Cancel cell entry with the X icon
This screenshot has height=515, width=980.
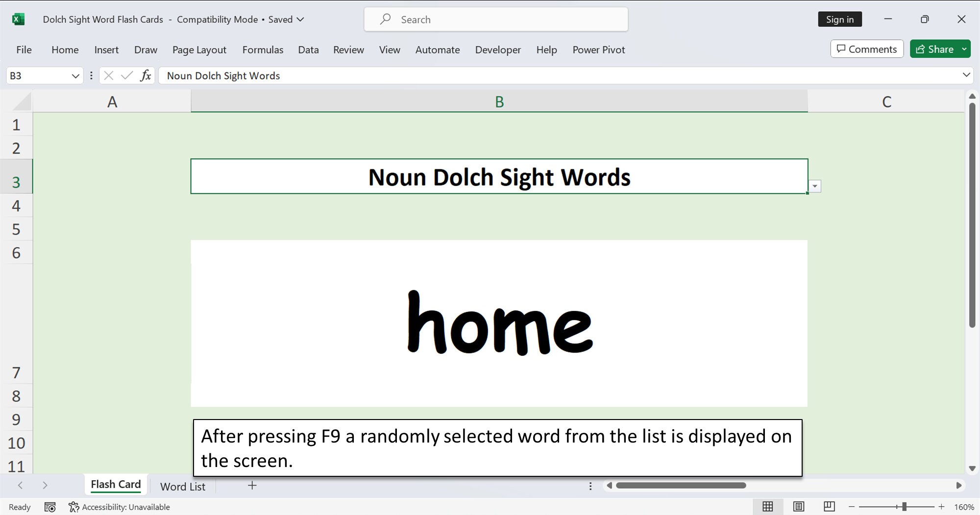pyautogui.click(x=109, y=75)
